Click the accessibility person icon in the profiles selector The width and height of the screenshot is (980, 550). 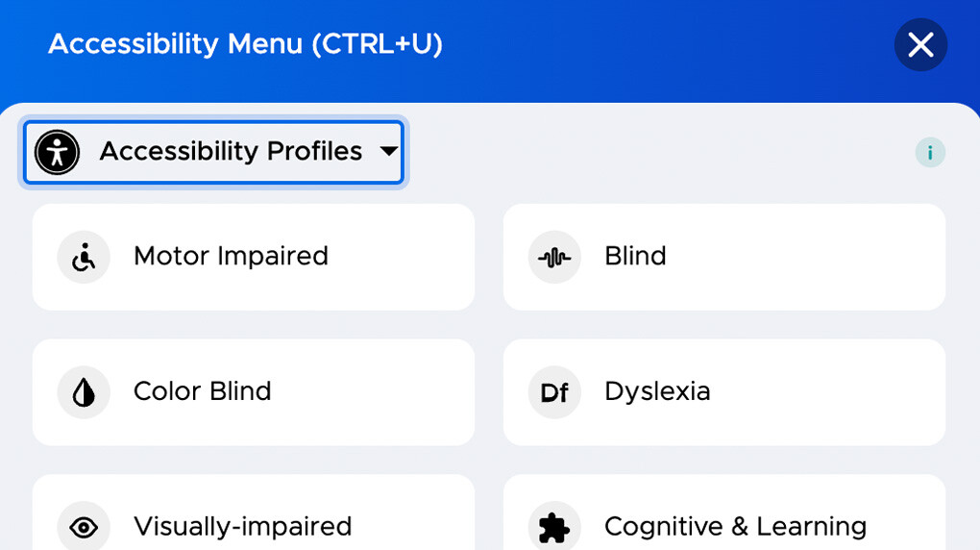[x=57, y=152]
